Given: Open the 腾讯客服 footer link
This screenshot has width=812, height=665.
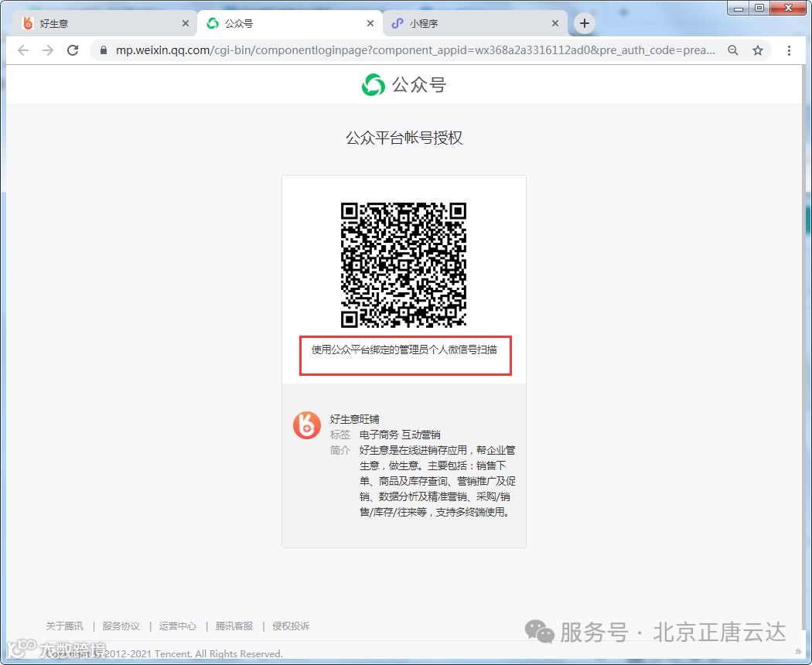Looking at the screenshot, I should pos(234,626).
